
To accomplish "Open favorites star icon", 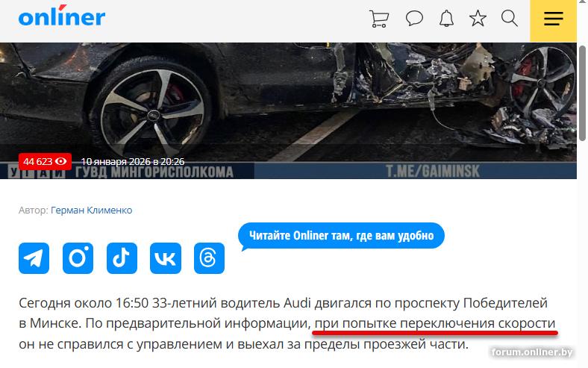I will [x=478, y=19].
